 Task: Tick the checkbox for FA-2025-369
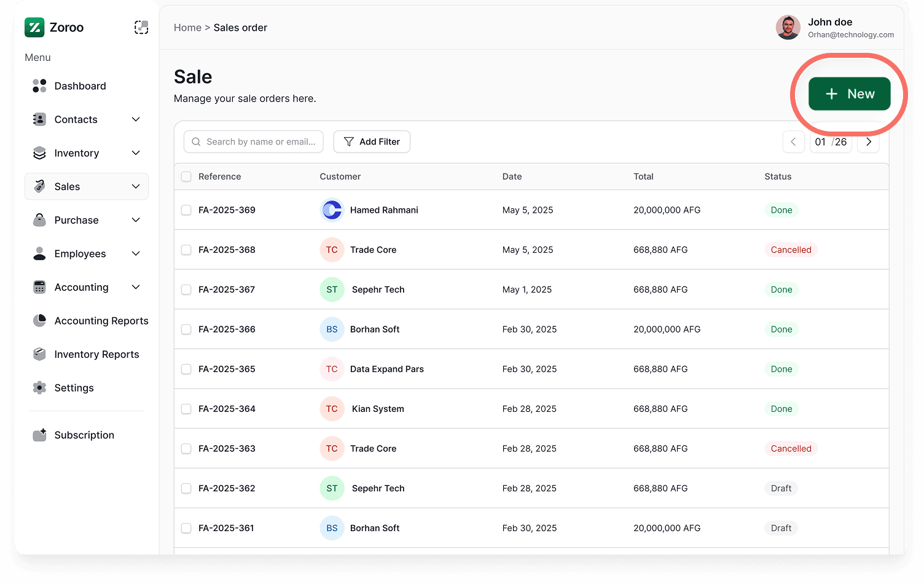tap(186, 210)
